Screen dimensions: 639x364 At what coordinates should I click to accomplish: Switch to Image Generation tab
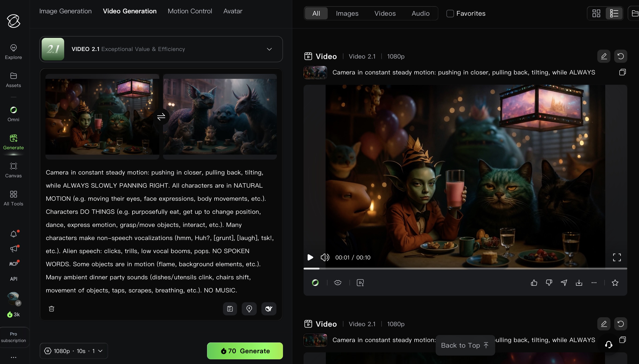(x=66, y=11)
